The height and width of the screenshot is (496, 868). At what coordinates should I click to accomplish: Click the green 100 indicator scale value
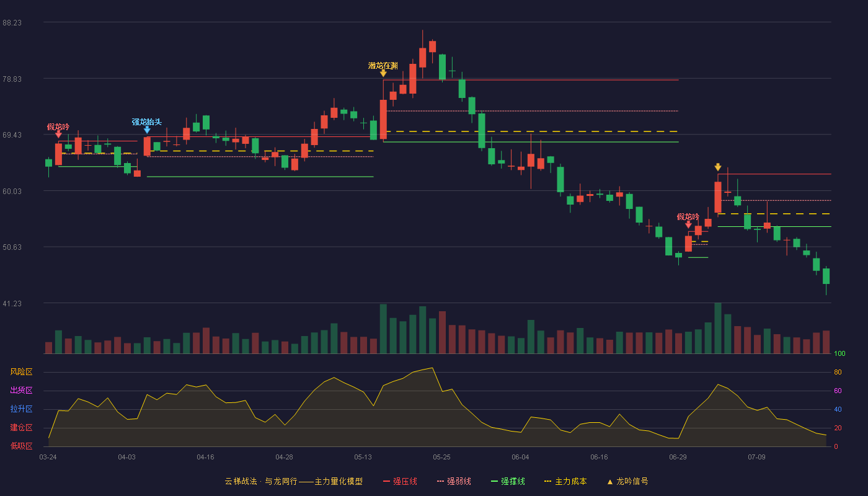coord(839,353)
